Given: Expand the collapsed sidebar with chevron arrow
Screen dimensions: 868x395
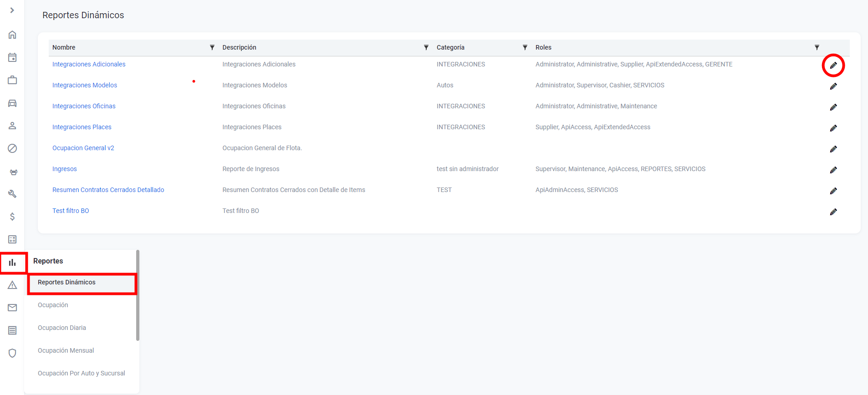Looking at the screenshot, I should tap(12, 10).
